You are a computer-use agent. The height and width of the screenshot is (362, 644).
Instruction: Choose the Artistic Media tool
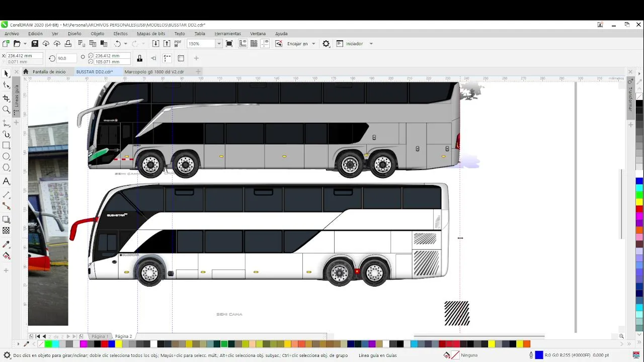click(x=6, y=134)
